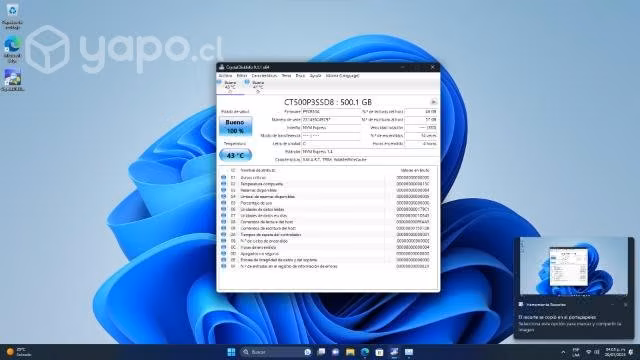640x360 pixels.
Task: Click the Wi-Fi network tray icon
Action: tap(589, 352)
